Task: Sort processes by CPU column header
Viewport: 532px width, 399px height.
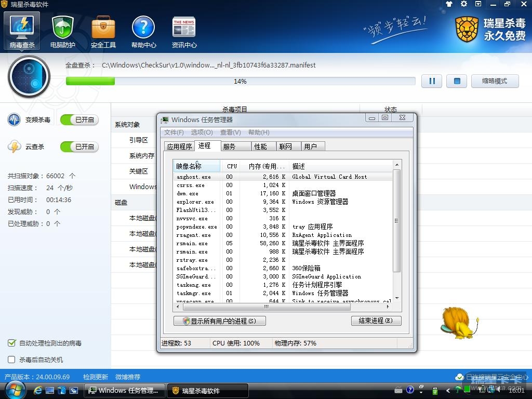Action: (232, 166)
